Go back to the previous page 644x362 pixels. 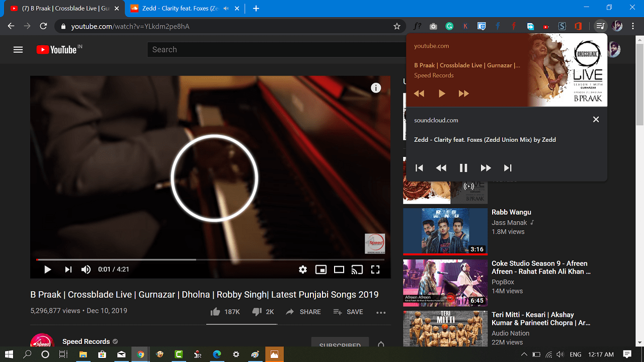click(11, 26)
